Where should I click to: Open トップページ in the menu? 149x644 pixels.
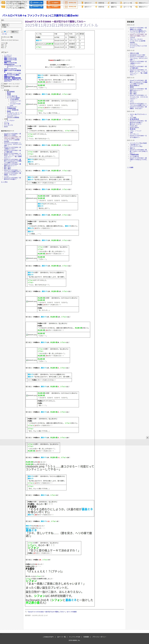(x=8, y=55)
